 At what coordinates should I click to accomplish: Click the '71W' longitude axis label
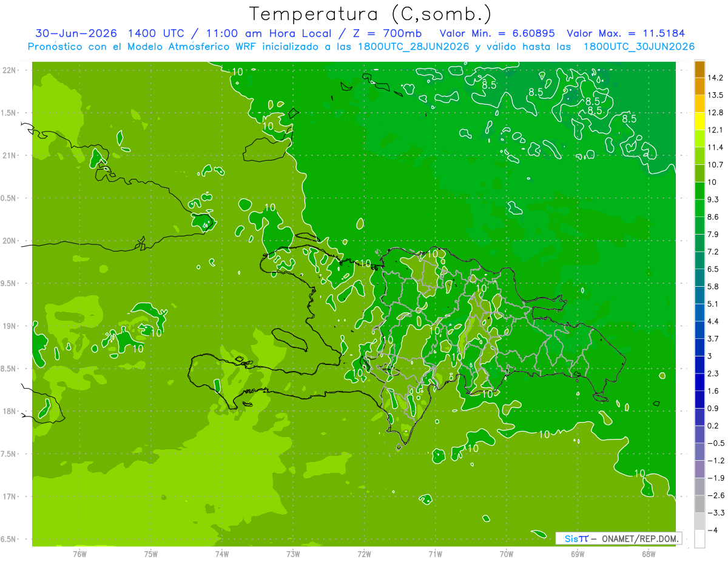pos(435,554)
